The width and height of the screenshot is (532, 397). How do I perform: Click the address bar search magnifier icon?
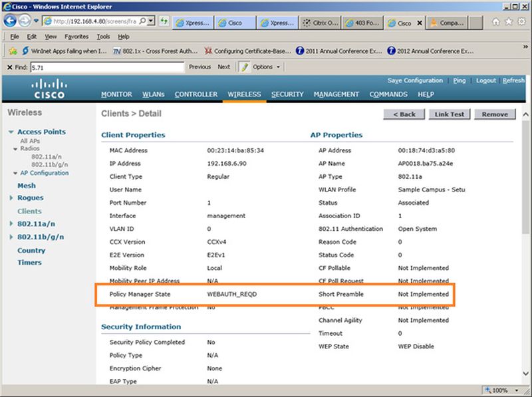tap(142, 21)
